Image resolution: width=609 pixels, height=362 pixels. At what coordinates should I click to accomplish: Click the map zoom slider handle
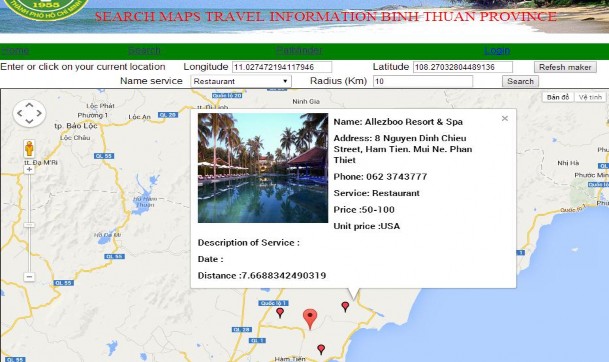pyautogui.click(x=29, y=225)
